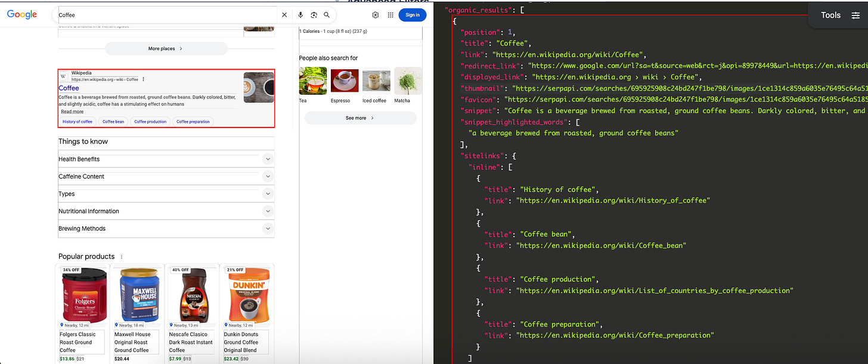Select the Coffee production chip
The height and width of the screenshot is (364, 868).
click(150, 122)
